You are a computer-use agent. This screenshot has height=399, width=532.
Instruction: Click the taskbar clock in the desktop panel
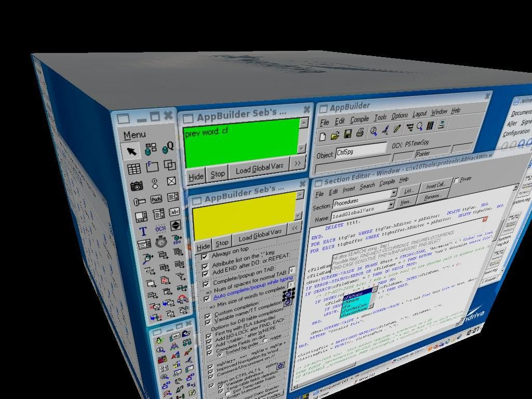click(473, 330)
